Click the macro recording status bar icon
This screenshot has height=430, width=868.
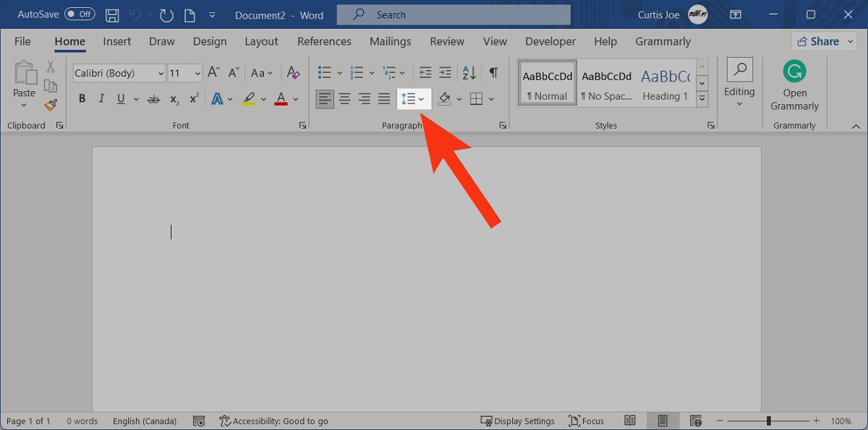tap(200, 421)
